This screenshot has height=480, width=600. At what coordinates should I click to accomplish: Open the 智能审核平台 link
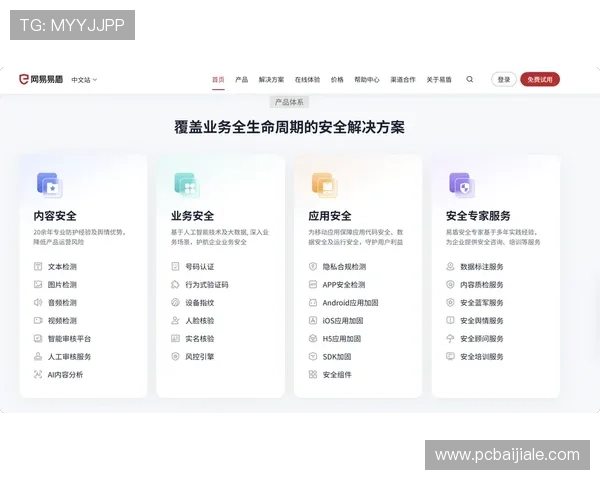tap(69, 339)
